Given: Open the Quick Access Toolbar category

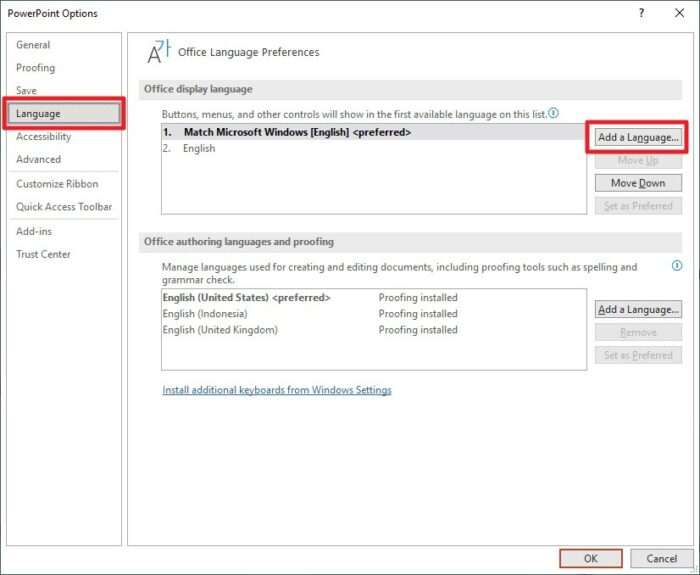Looking at the screenshot, I should pyautogui.click(x=64, y=207).
